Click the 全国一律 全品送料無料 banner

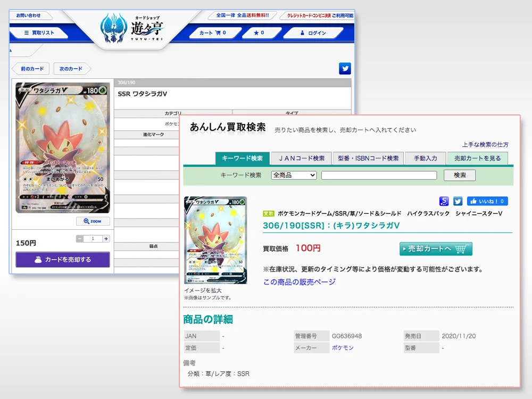point(242,15)
